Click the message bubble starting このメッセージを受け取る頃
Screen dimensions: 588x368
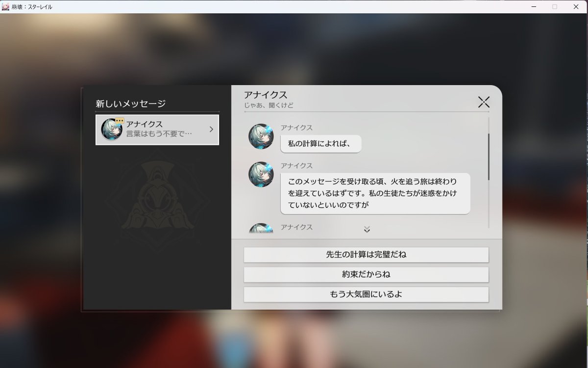click(375, 193)
